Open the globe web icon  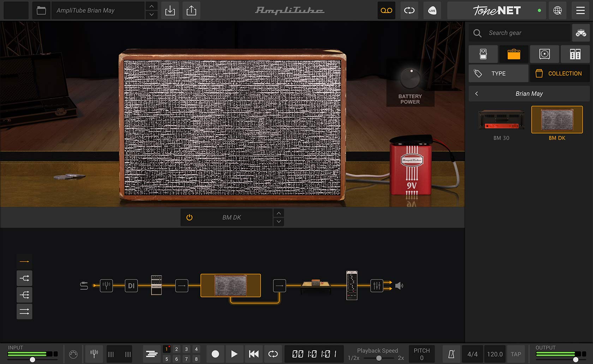pyautogui.click(x=558, y=11)
